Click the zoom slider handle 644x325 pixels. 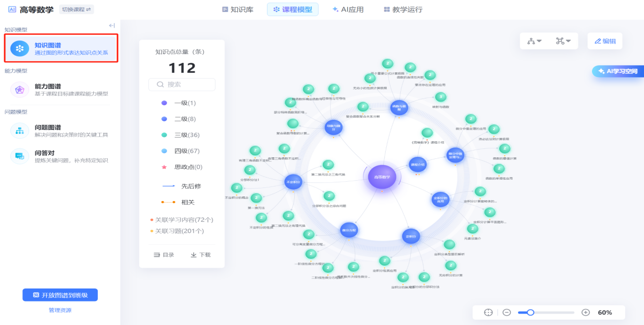click(531, 312)
